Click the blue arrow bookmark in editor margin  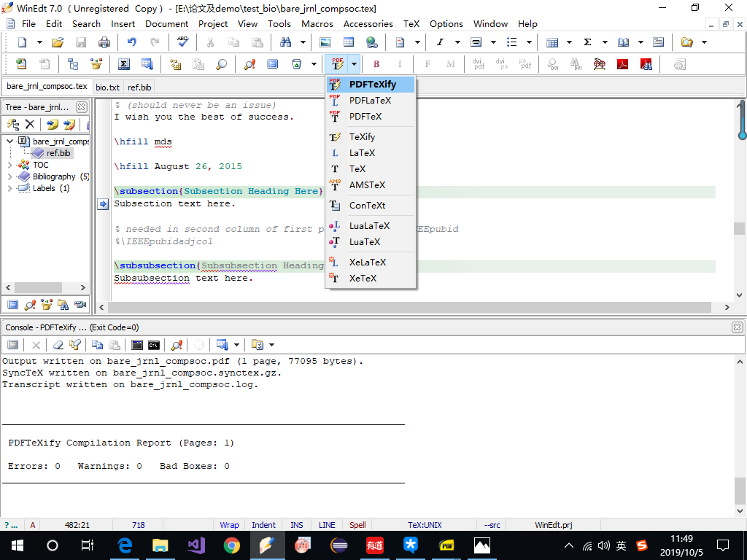(x=103, y=204)
